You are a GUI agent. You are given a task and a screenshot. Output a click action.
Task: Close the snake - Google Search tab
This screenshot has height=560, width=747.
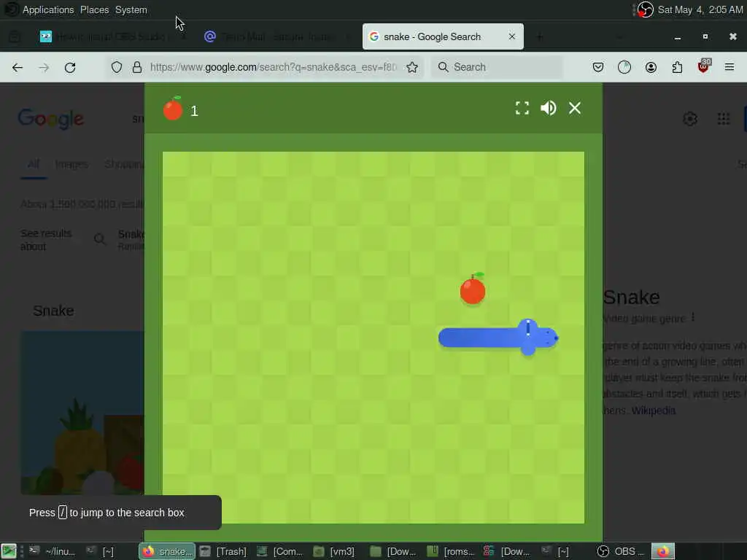tap(511, 36)
